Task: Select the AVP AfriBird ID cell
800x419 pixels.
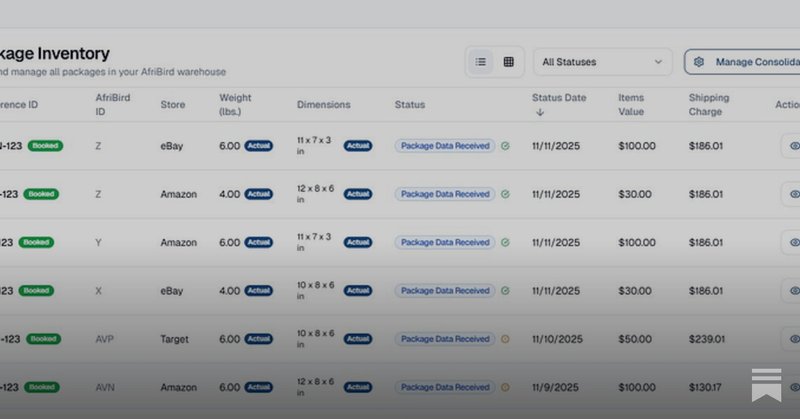Action: [105, 339]
